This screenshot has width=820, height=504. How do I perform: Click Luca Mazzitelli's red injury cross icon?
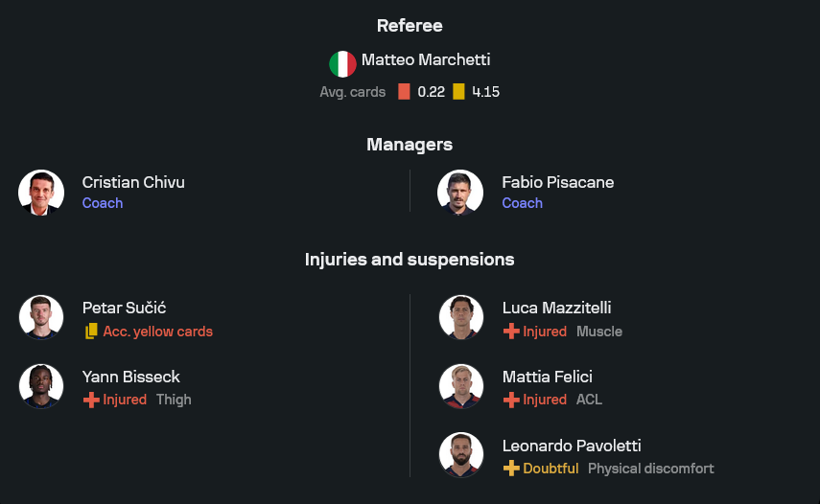click(511, 332)
